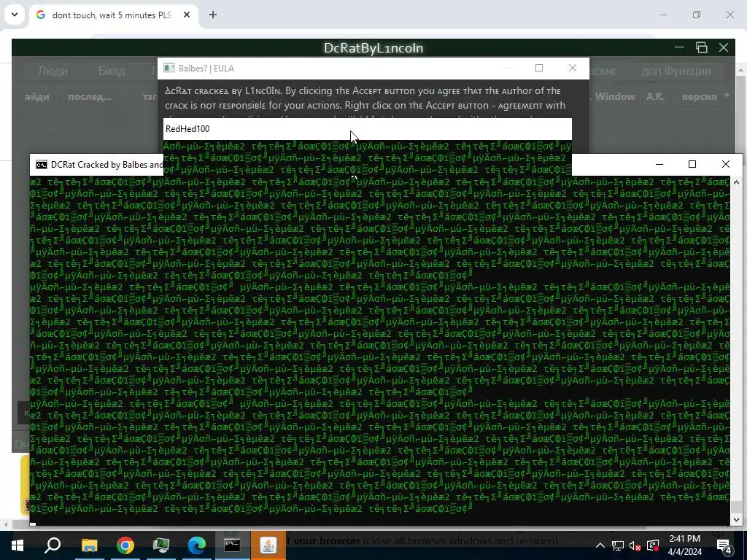The image size is (747, 560).
Task: Open the notification center with 4 alerts
Action: pos(724,545)
